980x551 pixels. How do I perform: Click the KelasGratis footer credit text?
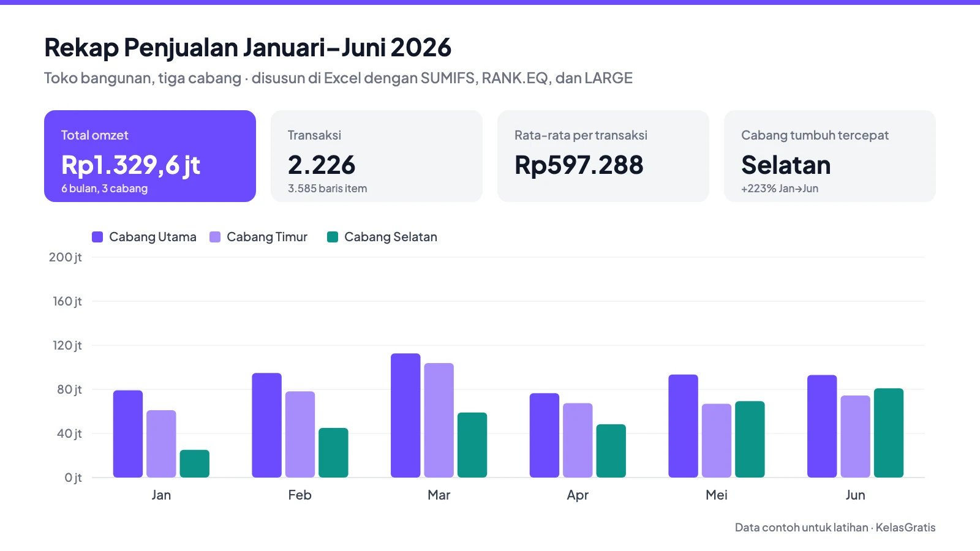pyautogui.click(x=905, y=527)
